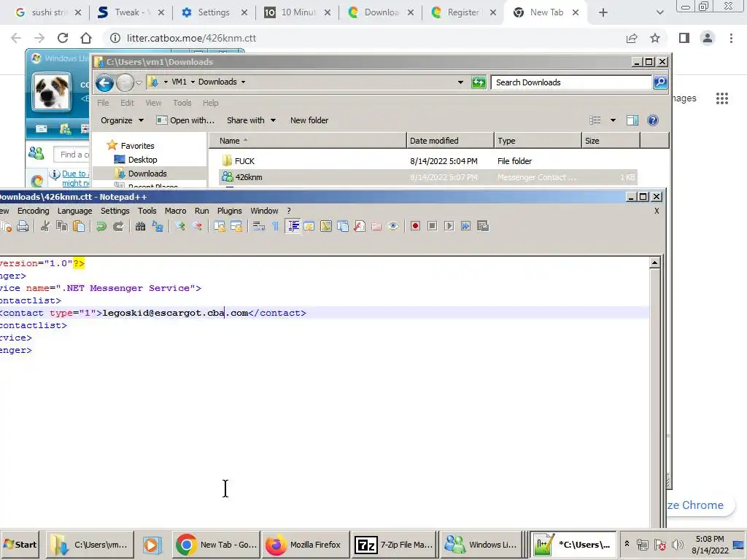Expand the Downloads breadcrumb dropdown arrow
Viewport: 747px width, 560px height.
tap(243, 82)
